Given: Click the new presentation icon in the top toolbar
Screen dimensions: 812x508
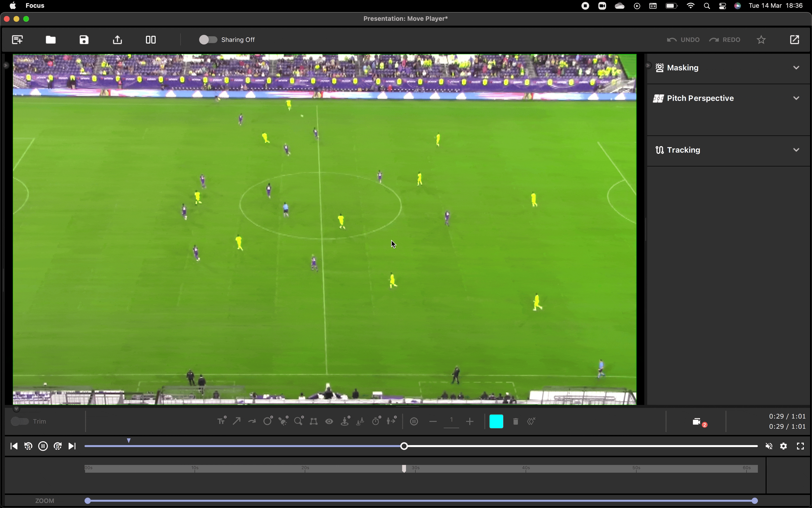Looking at the screenshot, I should pos(17,40).
